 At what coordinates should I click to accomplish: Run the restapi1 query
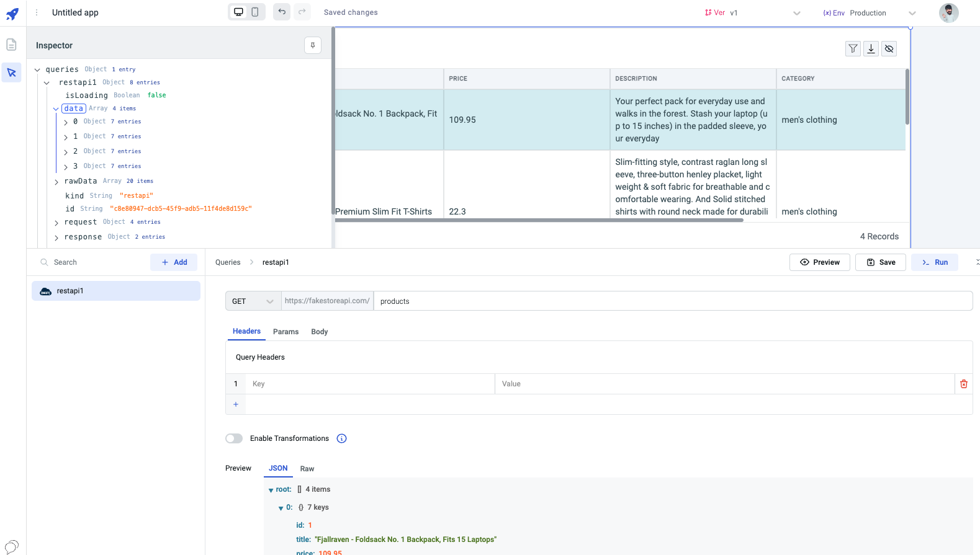click(934, 262)
